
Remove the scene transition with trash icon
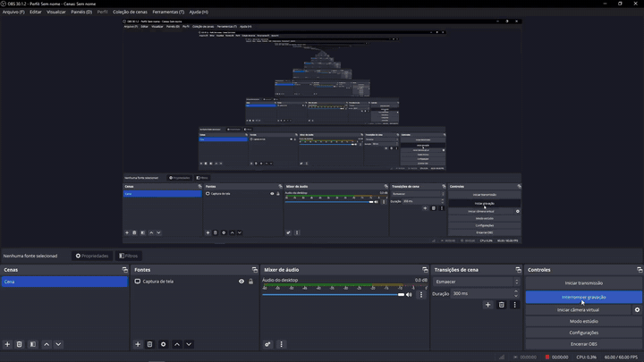tap(502, 305)
